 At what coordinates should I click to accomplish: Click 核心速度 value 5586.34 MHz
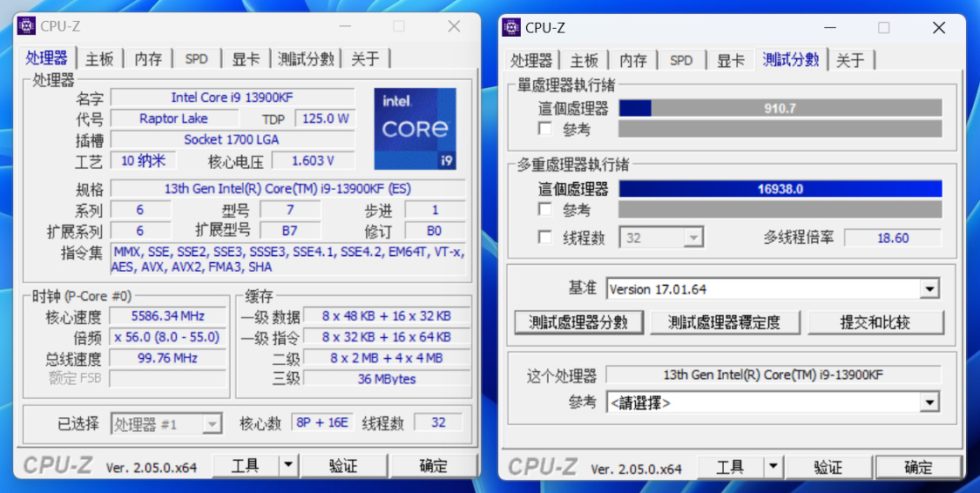point(168,316)
